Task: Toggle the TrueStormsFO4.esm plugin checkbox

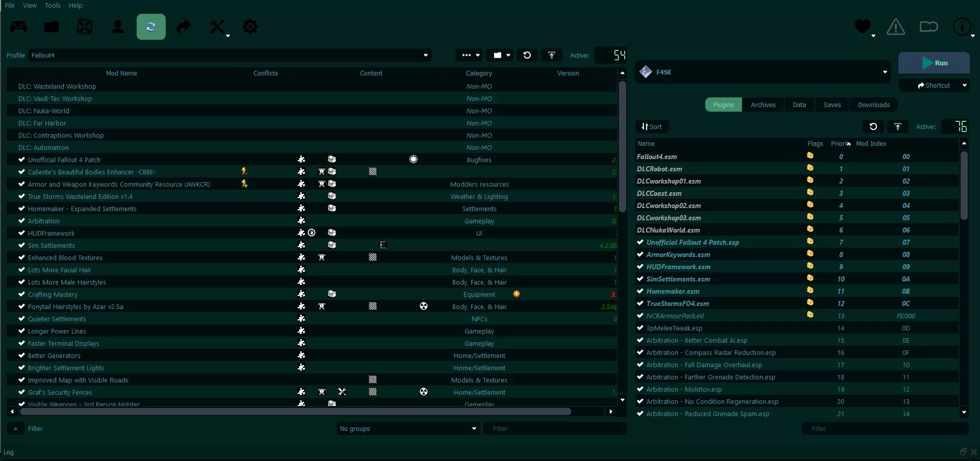Action: point(640,303)
